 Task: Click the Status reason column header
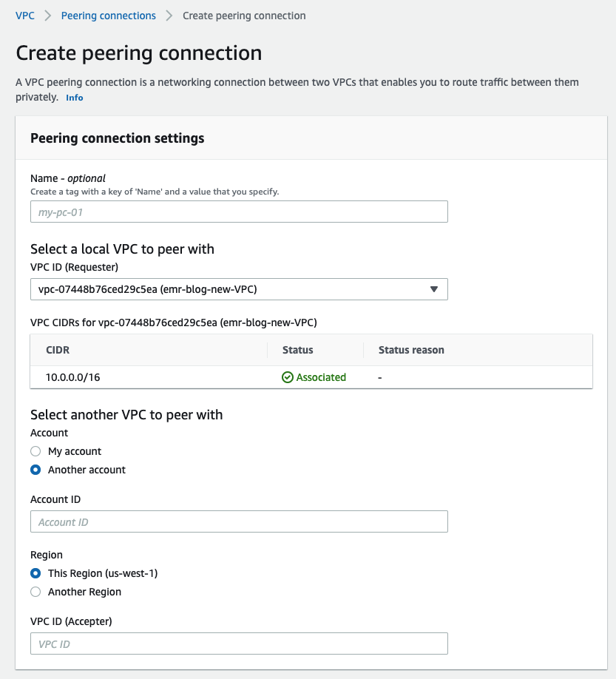411,350
